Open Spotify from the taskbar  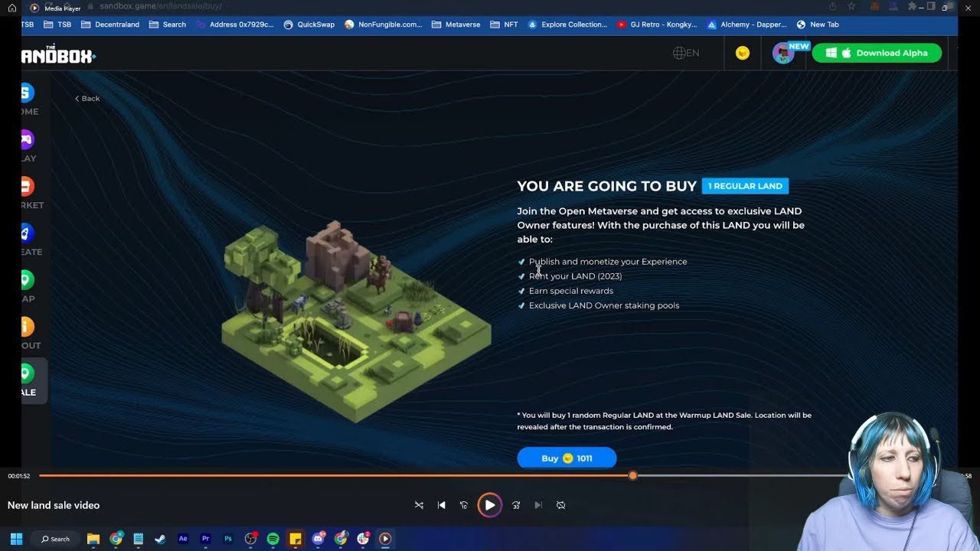point(273,539)
